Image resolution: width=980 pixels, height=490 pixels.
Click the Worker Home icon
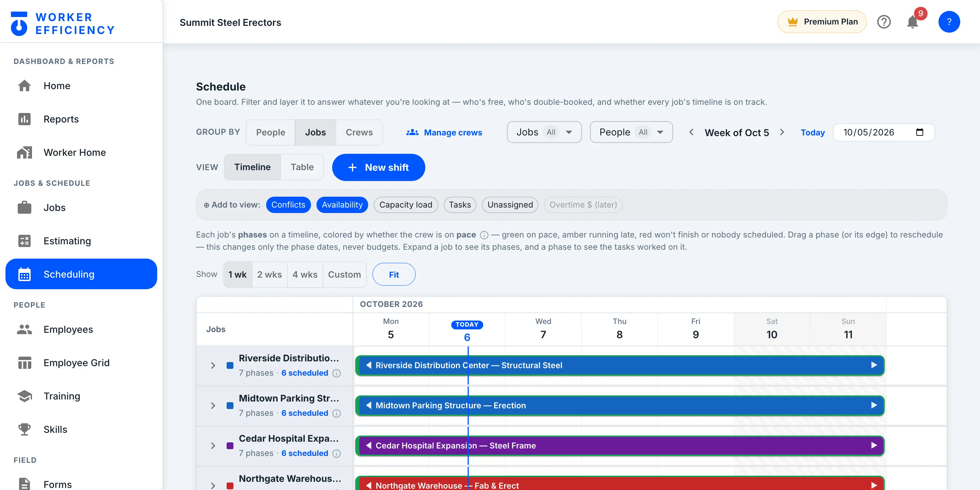click(24, 152)
